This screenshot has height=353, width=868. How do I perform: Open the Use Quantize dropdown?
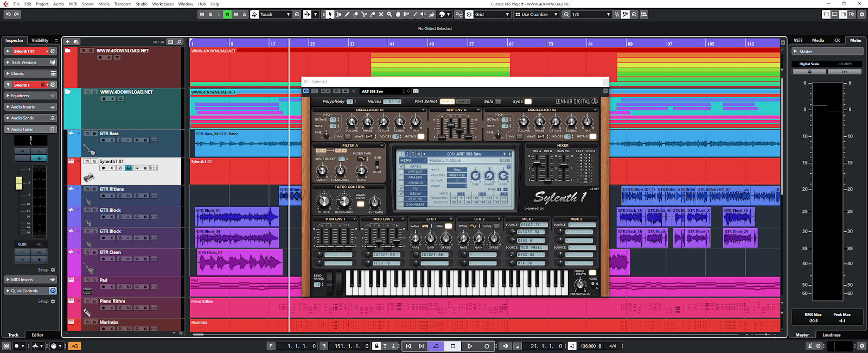[537, 14]
